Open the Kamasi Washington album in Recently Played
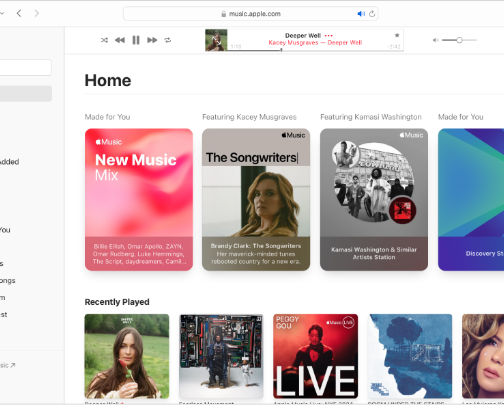The height and width of the screenshot is (406, 504). (221, 356)
